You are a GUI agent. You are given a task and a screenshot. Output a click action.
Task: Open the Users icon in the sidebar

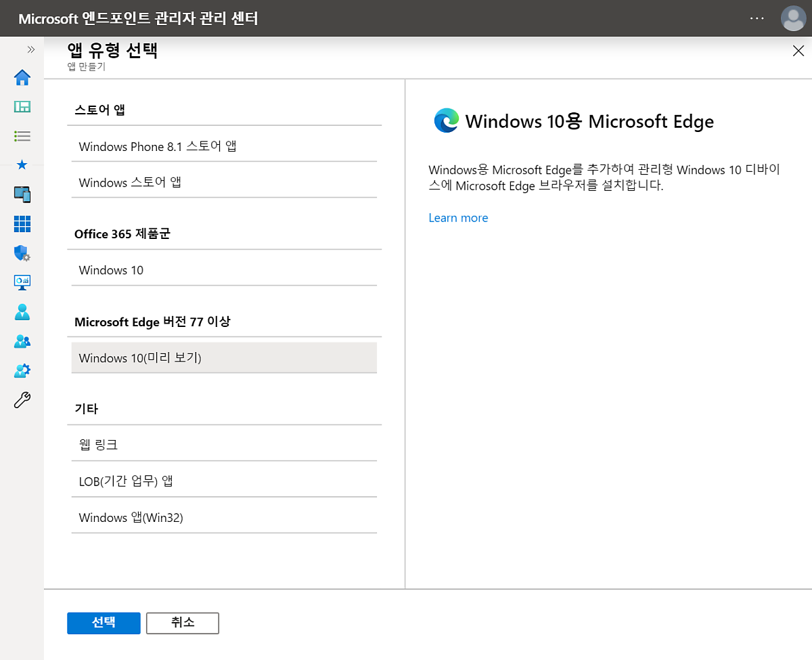22,312
